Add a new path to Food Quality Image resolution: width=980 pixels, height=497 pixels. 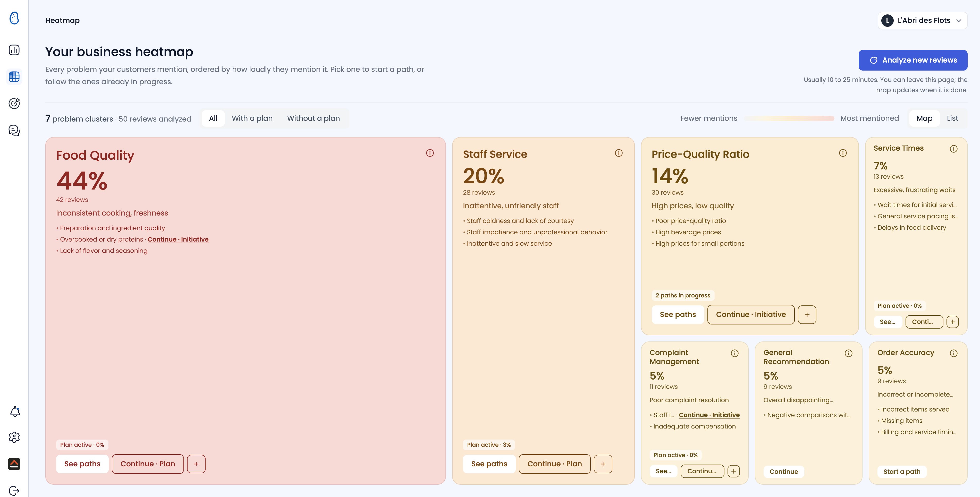[x=196, y=464]
